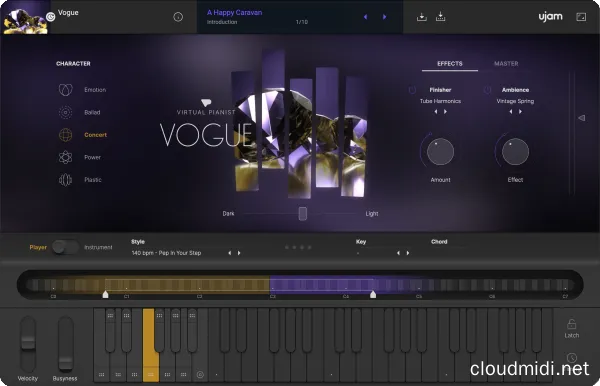Click the Finisher Amount knob
Screen dimensions: 600x386
440,151
